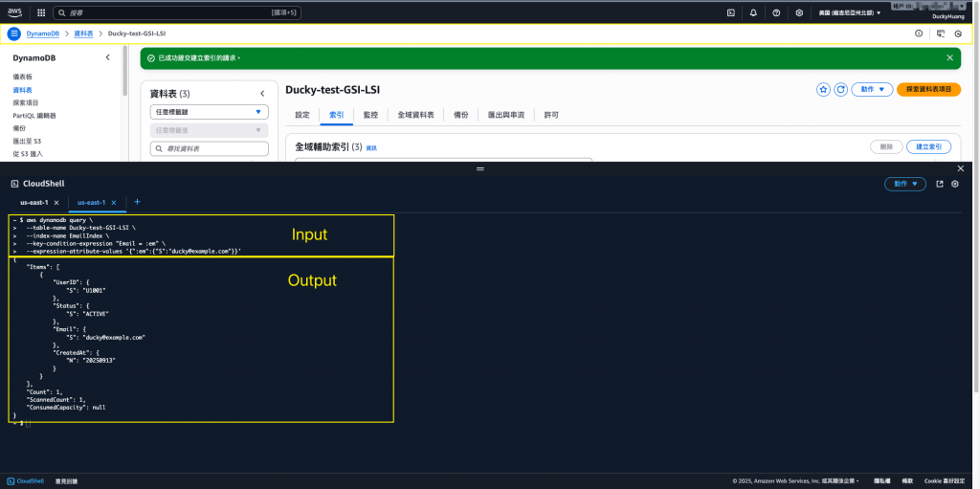Click the 探索資料表項目 orange button
This screenshot has width=980, height=489.
928,89
